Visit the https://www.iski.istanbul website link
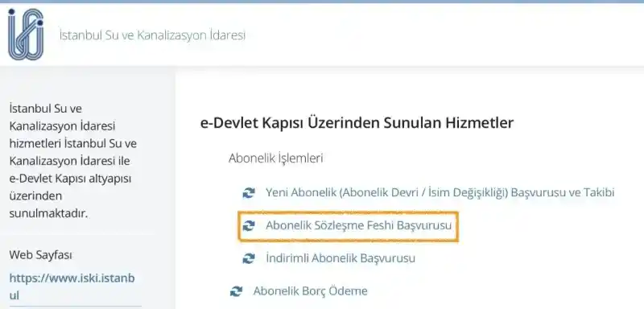Screen dimensions: 644x309 (72, 286)
